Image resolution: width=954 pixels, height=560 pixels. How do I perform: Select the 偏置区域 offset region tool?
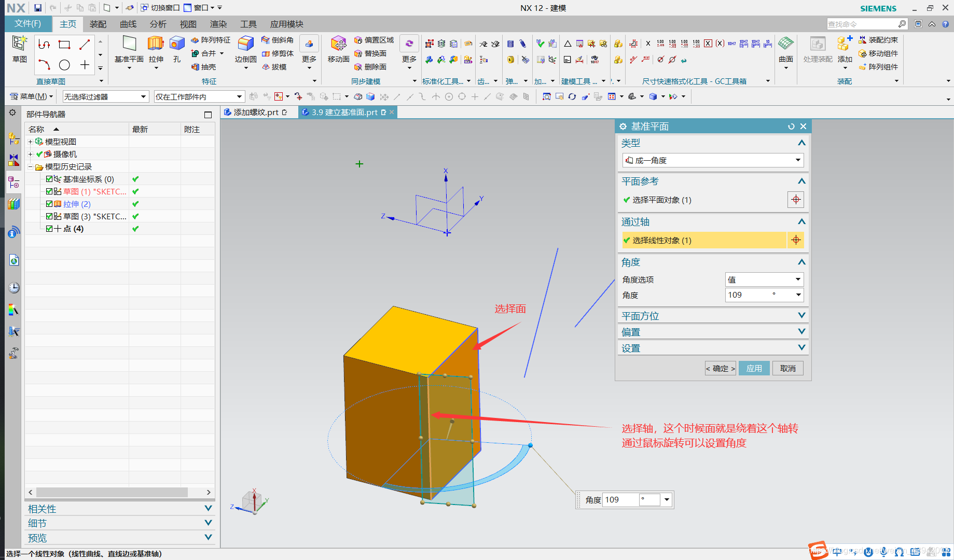pos(374,40)
